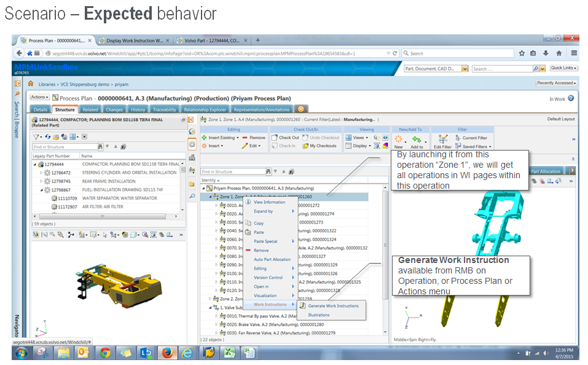This screenshot has width=588, height=365.
Task: Switch to the Details tab
Action: [x=40, y=109]
